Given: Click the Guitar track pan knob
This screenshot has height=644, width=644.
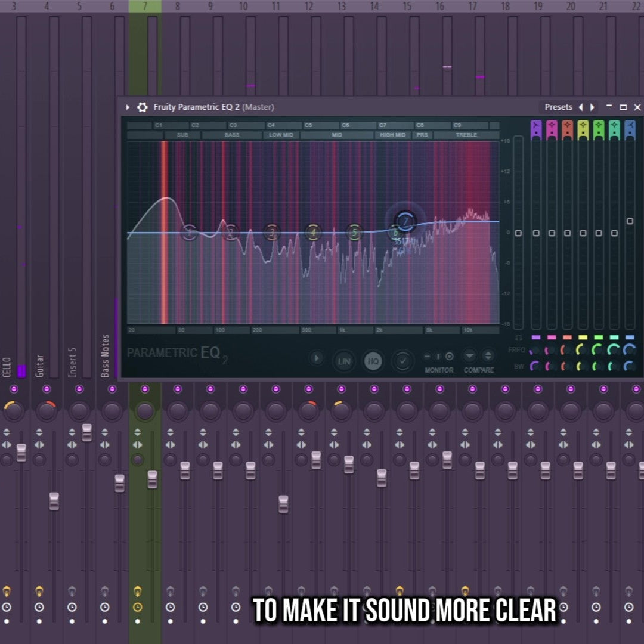Looking at the screenshot, I should (47, 411).
